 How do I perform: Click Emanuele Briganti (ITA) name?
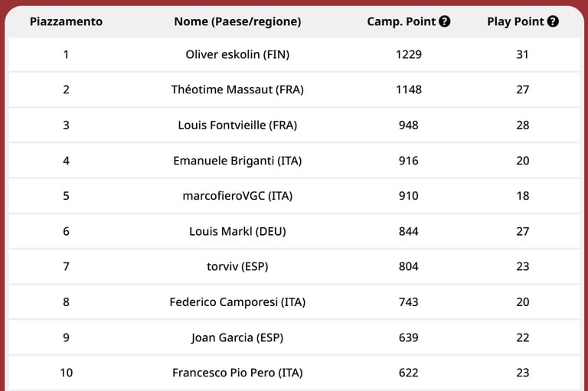[x=237, y=161]
